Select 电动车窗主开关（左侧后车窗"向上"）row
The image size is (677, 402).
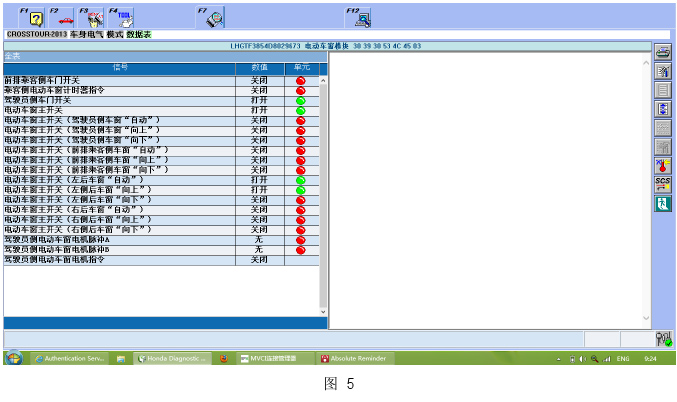161,190
